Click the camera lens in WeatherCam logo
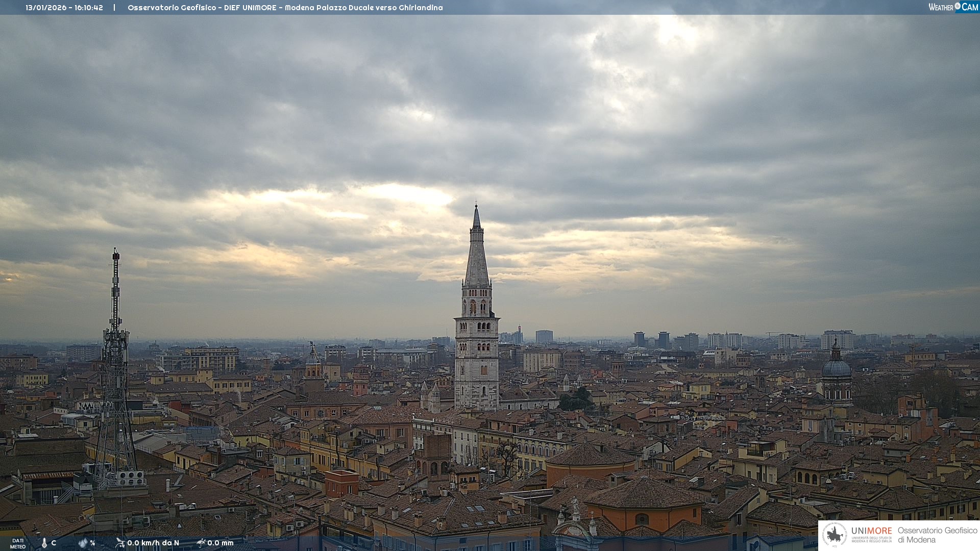 [x=958, y=6]
